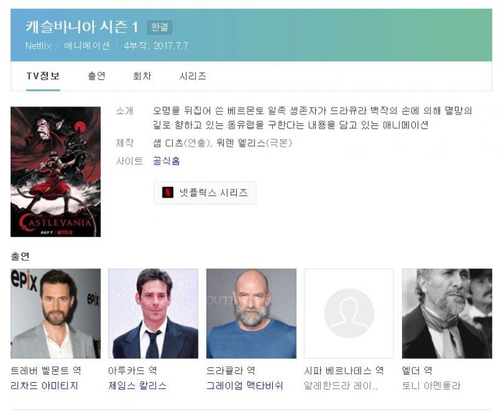The image size is (504, 420).
Task: Open the 그레이엄 맥타비쉬 name link
Action: (244, 385)
